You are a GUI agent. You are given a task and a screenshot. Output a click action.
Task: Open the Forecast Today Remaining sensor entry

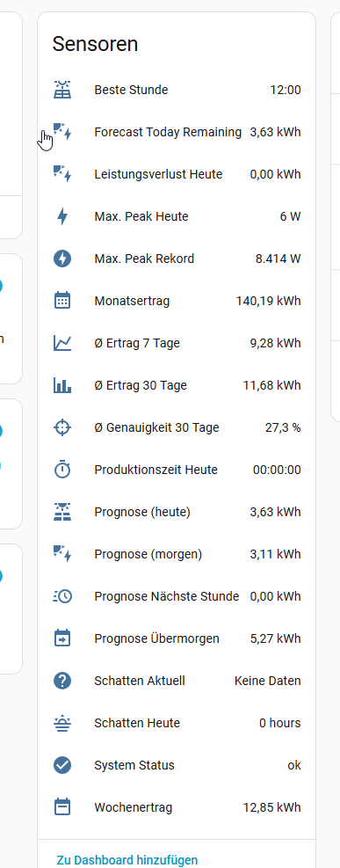[177, 132]
